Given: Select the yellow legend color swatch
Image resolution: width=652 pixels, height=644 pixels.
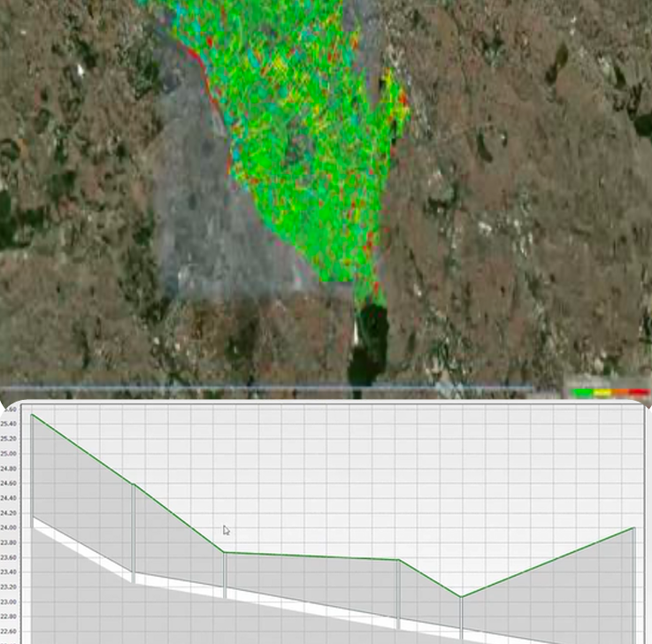Looking at the screenshot, I should (x=602, y=393).
